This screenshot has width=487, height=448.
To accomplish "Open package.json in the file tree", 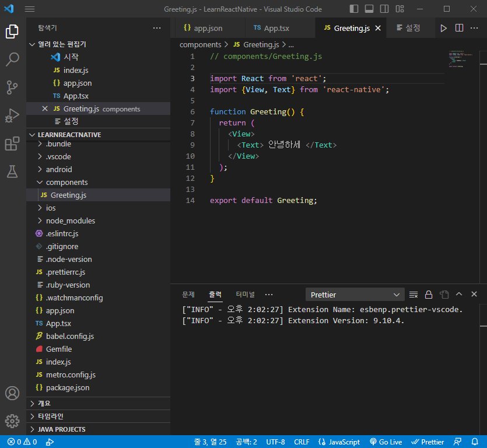I will tap(98, 387).
